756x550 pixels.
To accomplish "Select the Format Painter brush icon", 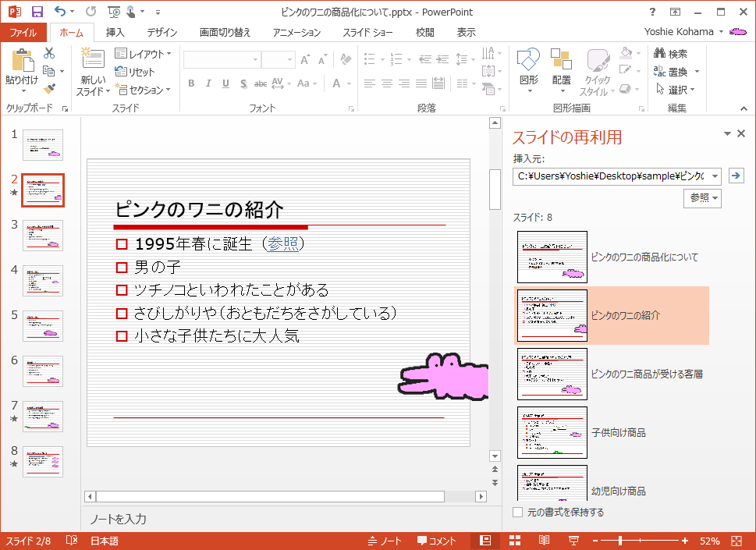I will (48, 89).
